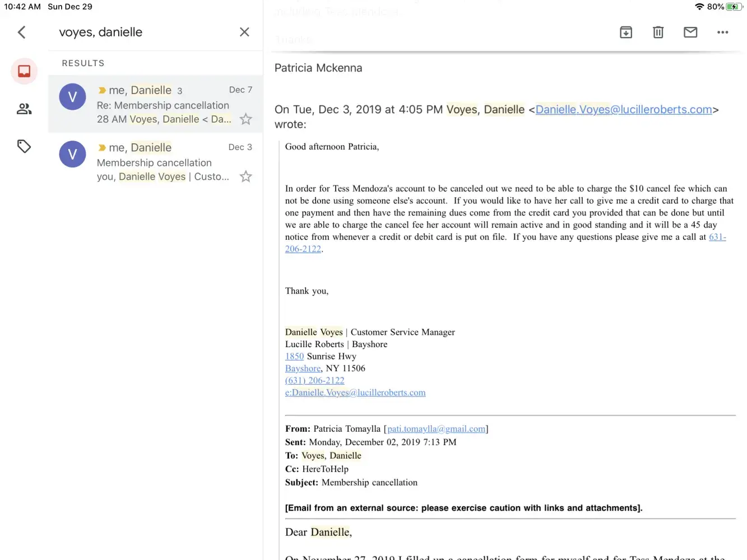Open the three-dot more options menu
Image resolution: width=747 pixels, height=560 pixels.
point(722,32)
